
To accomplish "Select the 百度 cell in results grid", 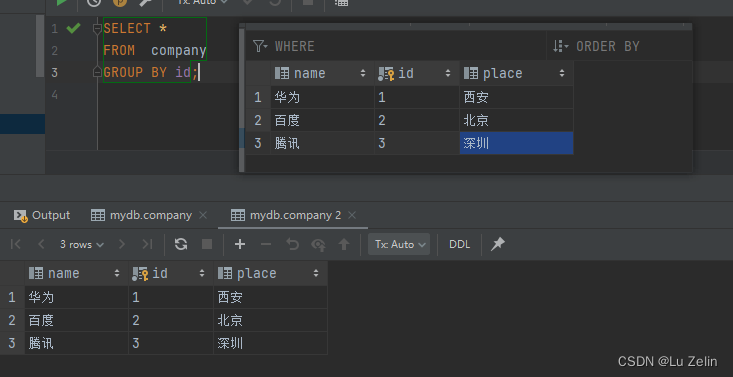I will tap(76, 320).
